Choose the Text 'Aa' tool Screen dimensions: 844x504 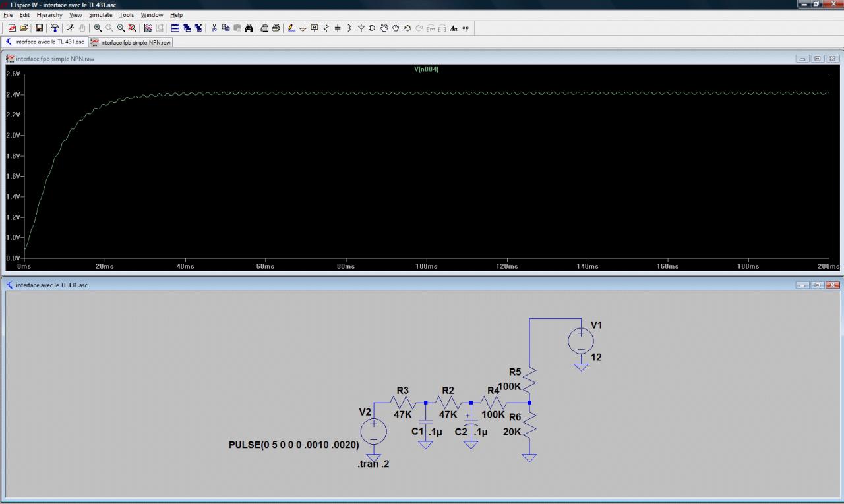coord(454,28)
